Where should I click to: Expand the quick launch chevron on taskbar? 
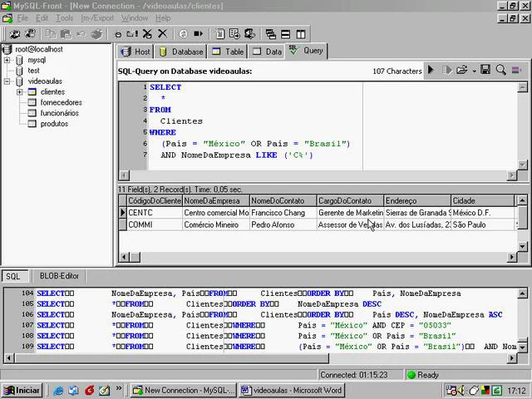click(118, 388)
